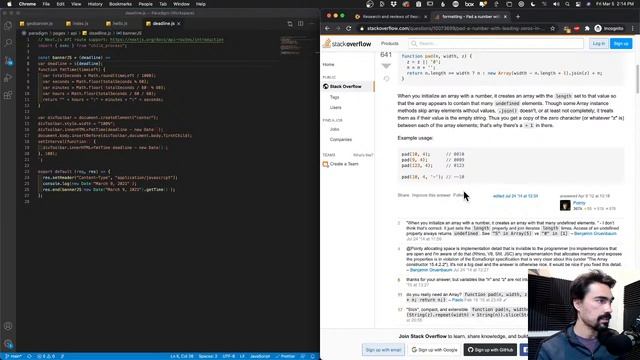
Task: Select Tags in Stack Overflow sidebar
Action: 335,97
